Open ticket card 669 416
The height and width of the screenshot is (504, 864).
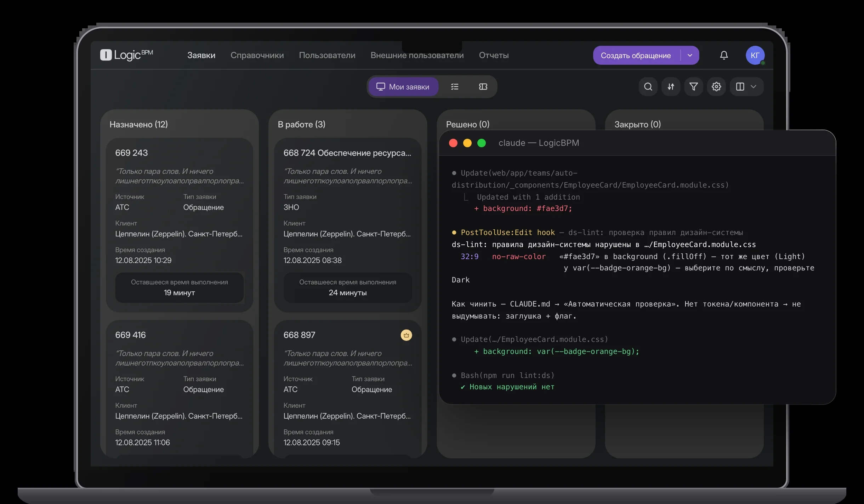[x=180, y=389]
